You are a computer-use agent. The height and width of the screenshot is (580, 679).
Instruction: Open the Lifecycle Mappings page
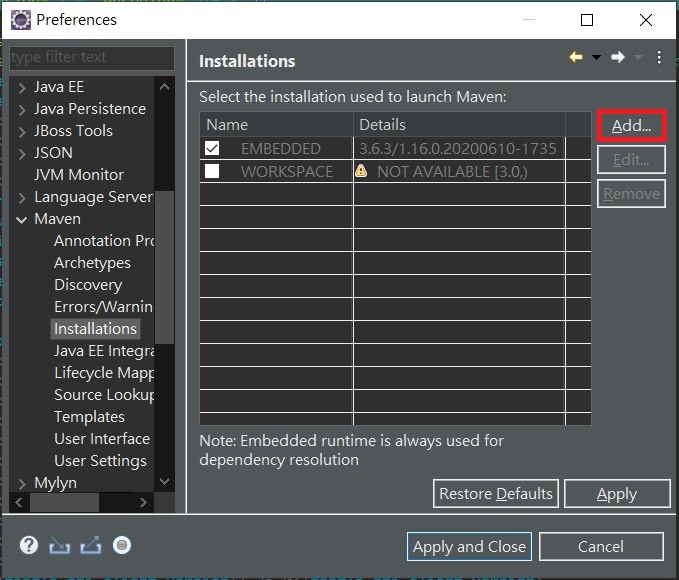pos(104,373)
